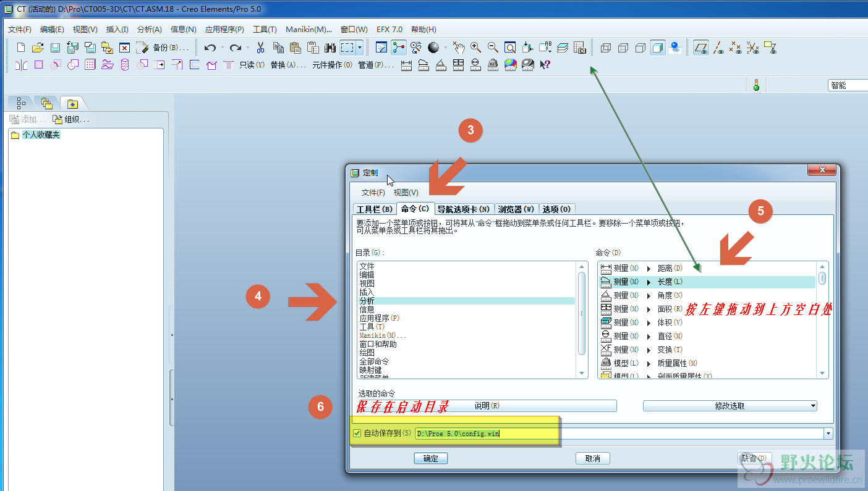Click the 备份(B)... toolbar button
The height and width of the screenshot is (491, 868).
[169, 48]
